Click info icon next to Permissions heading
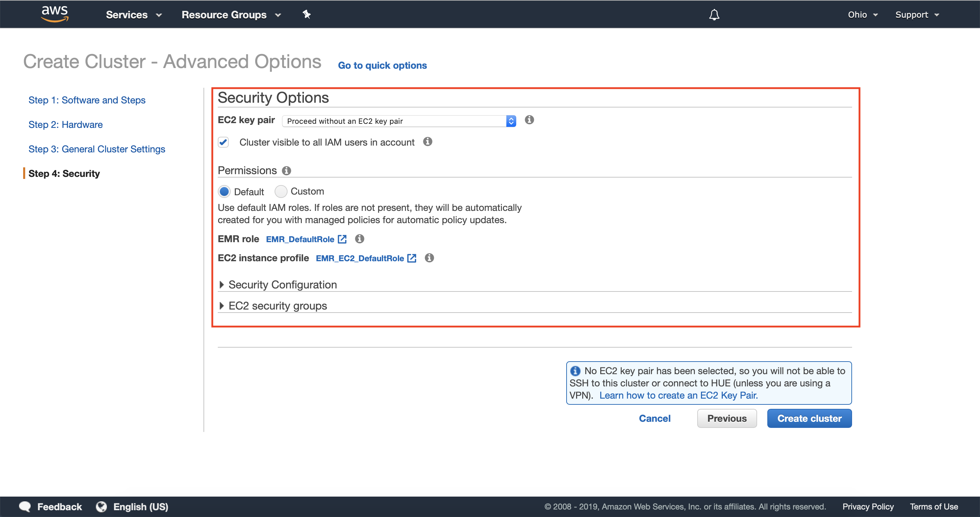The image size is (980, 517). click(287, 171)
